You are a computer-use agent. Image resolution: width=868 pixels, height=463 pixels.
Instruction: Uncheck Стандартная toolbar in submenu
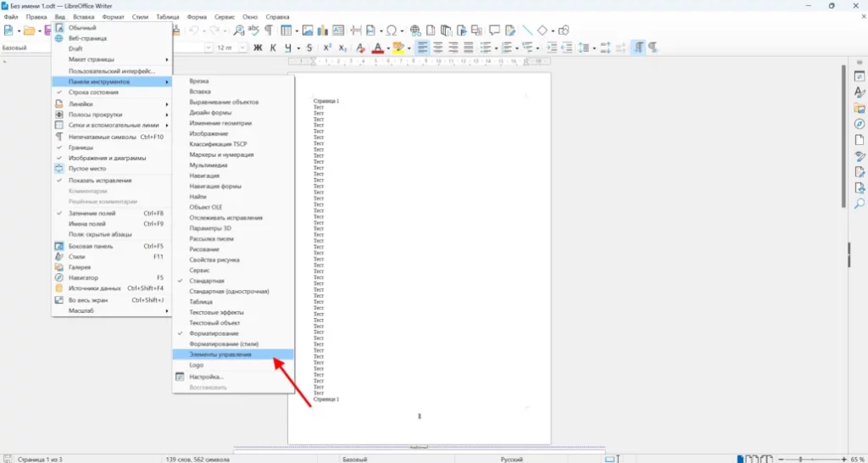(233, 281)
